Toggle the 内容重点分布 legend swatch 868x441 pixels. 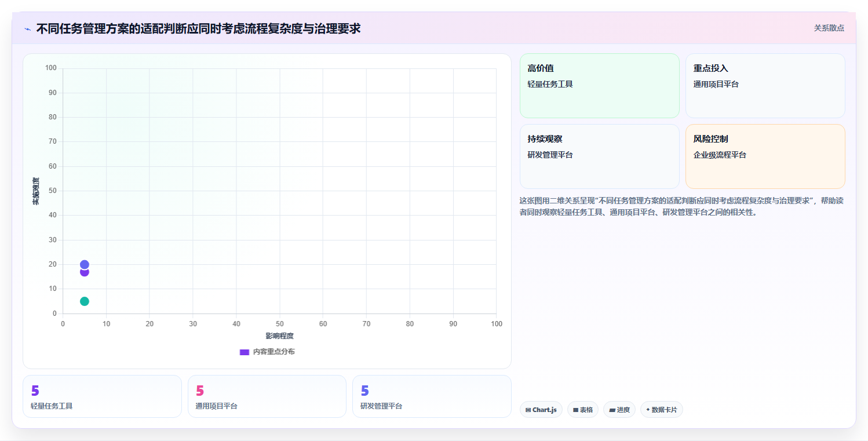(x=245, y=352)
